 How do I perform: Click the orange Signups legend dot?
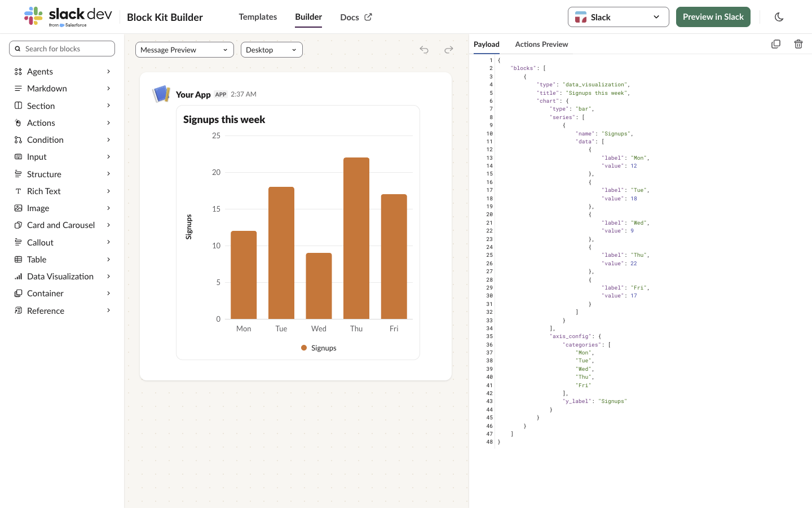pos(304,348)
